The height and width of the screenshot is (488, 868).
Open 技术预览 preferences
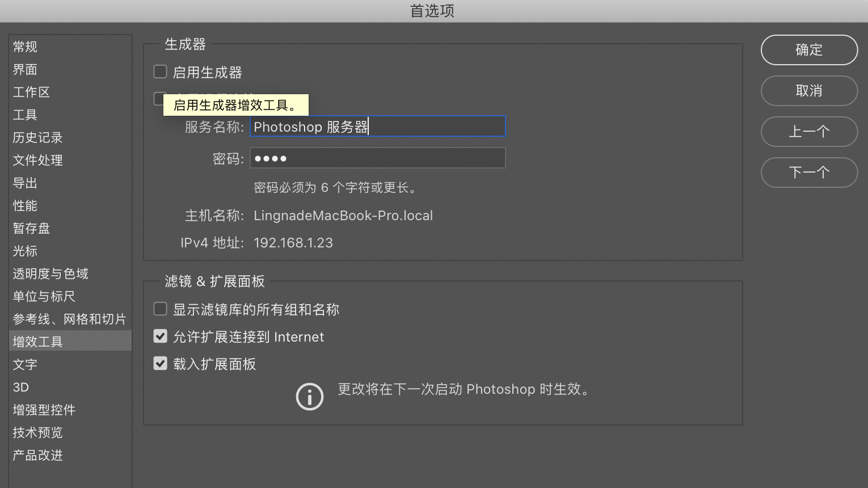tap(38, 432)
